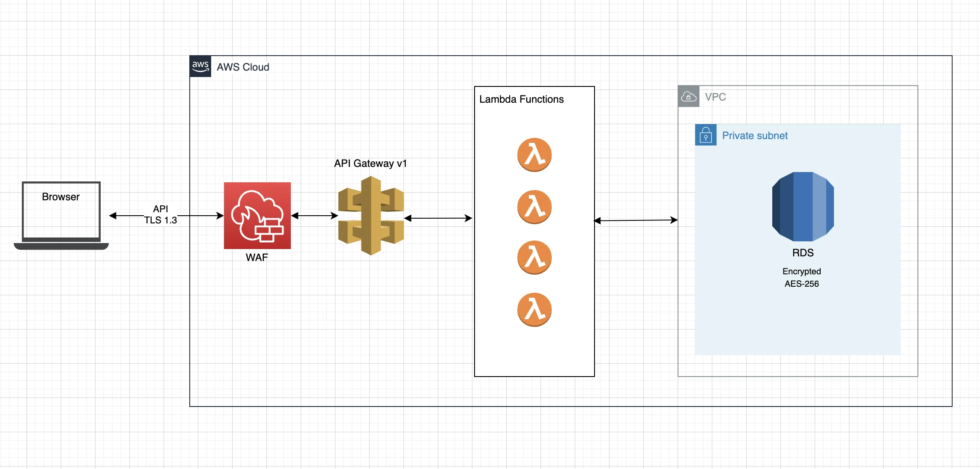Click the AWS logo on the cloud group
The height and width of the screenshot is (469, 980).
(200, 66)
